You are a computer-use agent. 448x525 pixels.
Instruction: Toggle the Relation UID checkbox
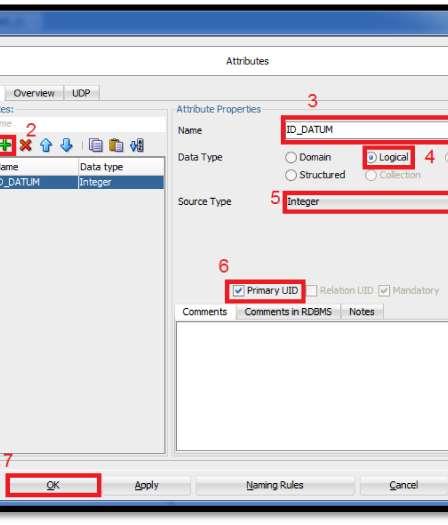(x=312, y=291)
